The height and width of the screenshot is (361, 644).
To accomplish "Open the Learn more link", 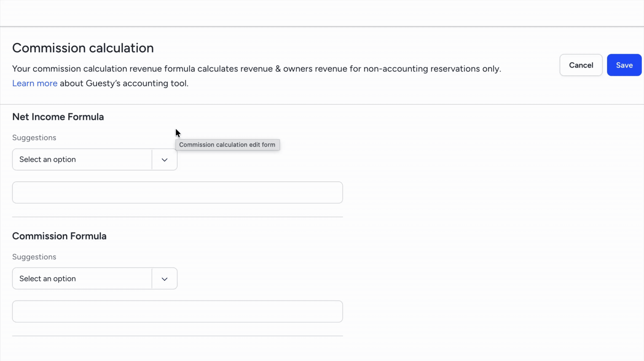I will [35, 83].
